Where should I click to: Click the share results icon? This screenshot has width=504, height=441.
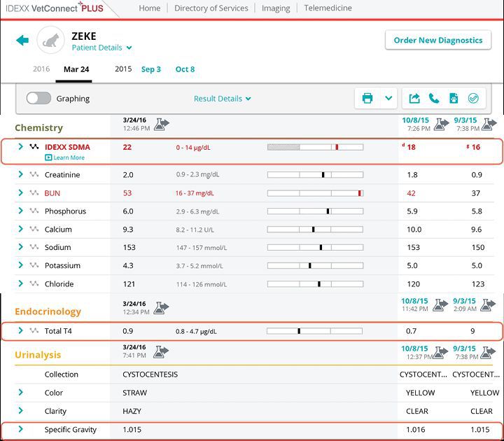(x=414, y=99)
